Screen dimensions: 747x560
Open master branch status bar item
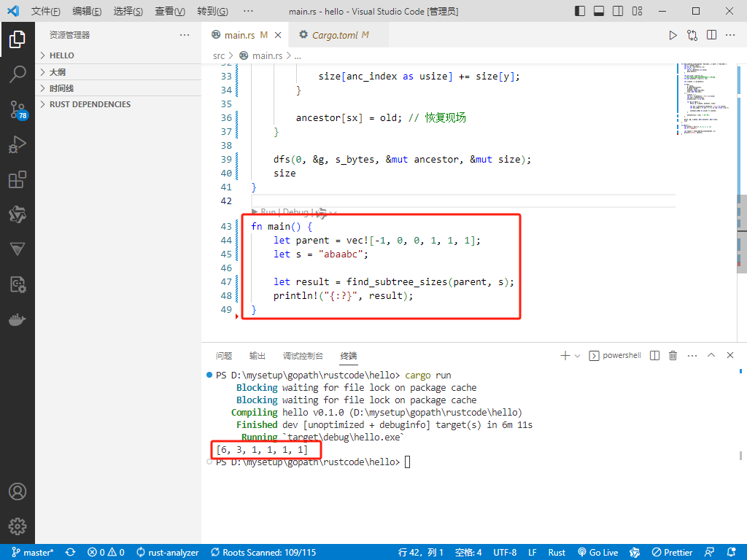(32, 553)
